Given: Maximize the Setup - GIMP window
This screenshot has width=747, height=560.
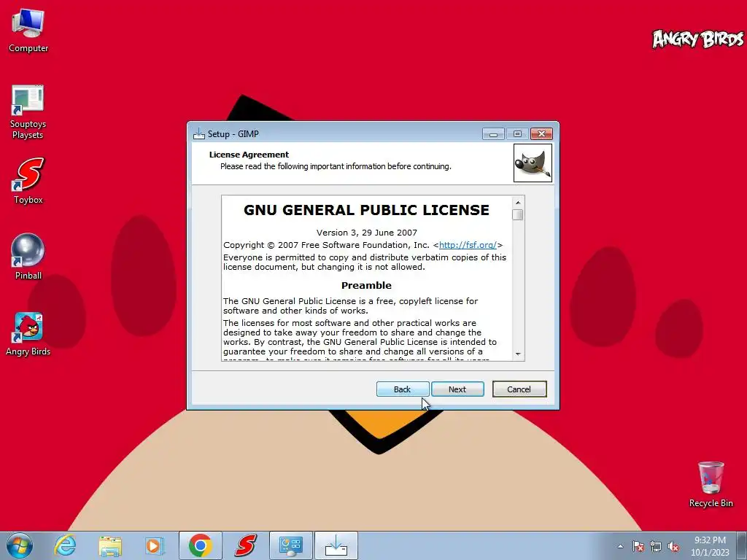Looking at the screenshot, I should (517, 134).
